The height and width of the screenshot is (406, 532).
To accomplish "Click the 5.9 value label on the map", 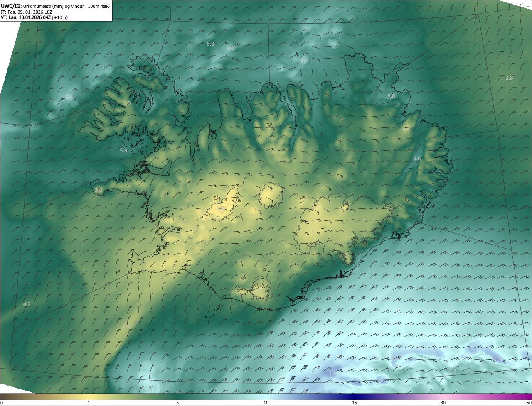I will click(x=123, y=150).
